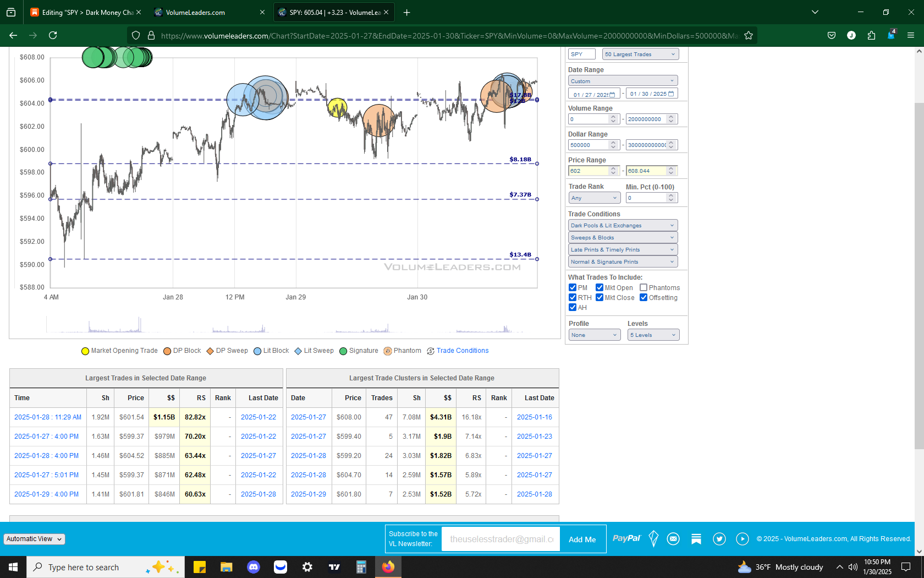
Task: Open the notification center icon
Action: 906,567
